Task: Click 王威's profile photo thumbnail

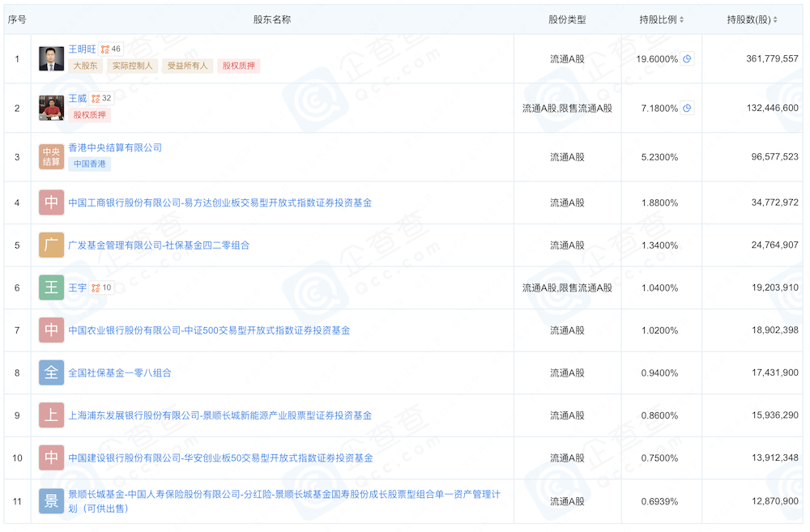Action: tap(51, 108)
